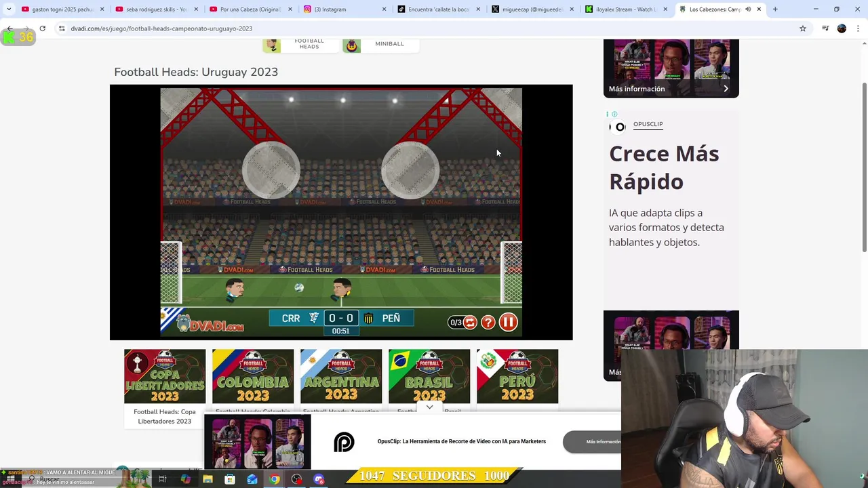This screenshot has width=868, height=488.
Task: Click the CRR team label
Action: [x=291, y=319]
